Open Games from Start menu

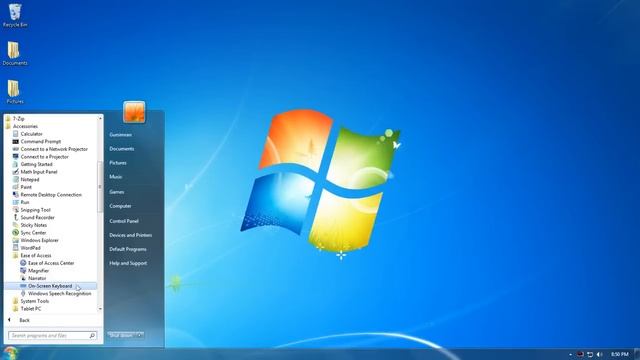point(117,192)
